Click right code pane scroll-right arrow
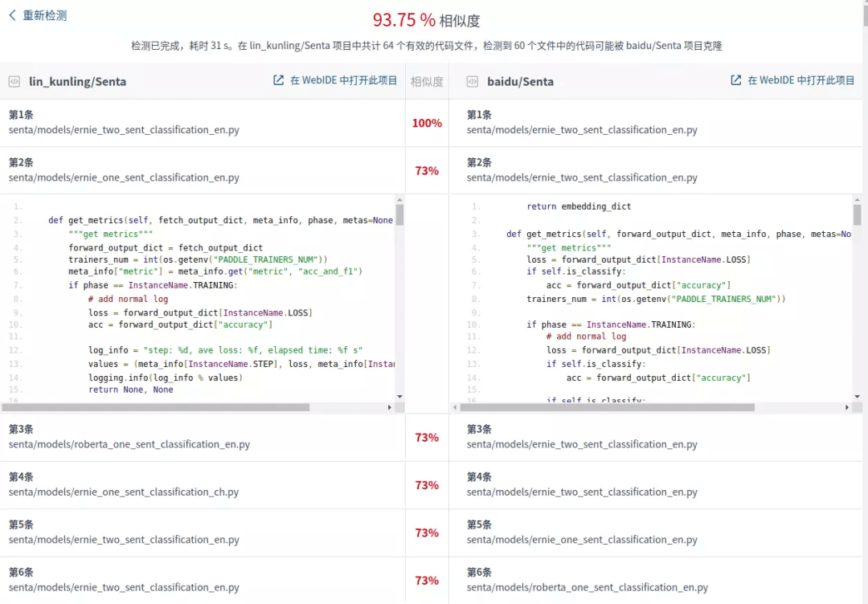This screenshot has width=868, height=604. [847, 408]
